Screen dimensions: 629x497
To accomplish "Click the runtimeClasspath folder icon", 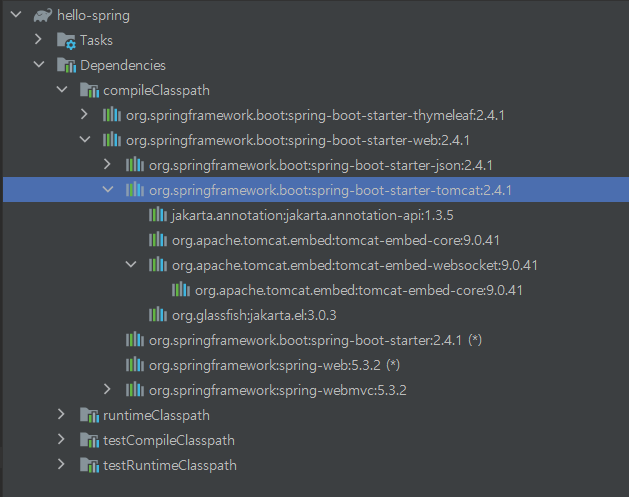I will [89, 415].
